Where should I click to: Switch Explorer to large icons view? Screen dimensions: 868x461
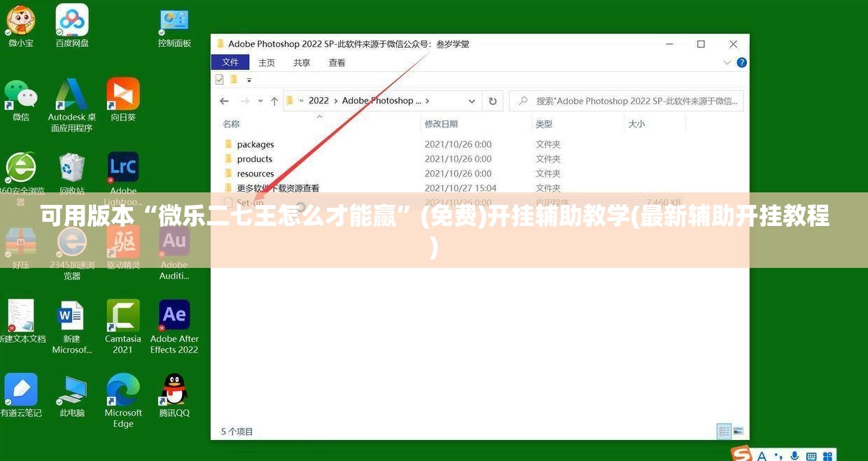[x=738, y=432]
